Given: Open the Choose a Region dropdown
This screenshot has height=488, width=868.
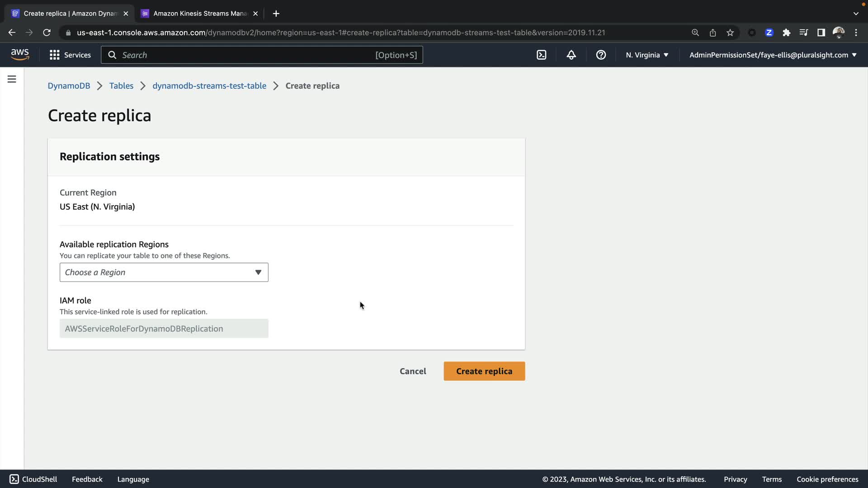Looking at the screenshot, I should (164, 272).
